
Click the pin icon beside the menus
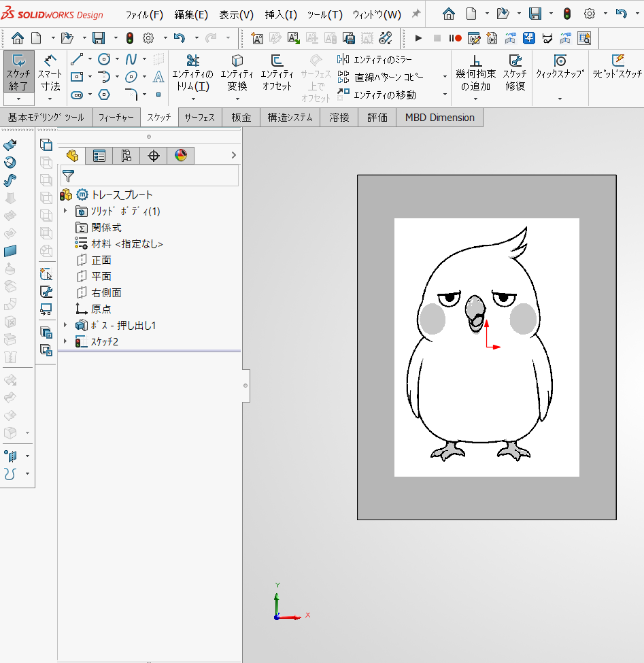416,14
